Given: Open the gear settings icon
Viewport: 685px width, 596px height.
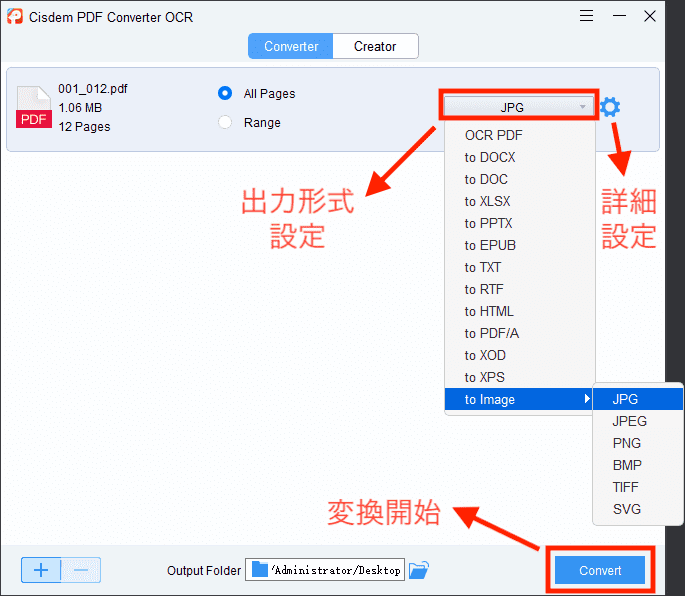Looking at the screenshot, I should 610,107.
